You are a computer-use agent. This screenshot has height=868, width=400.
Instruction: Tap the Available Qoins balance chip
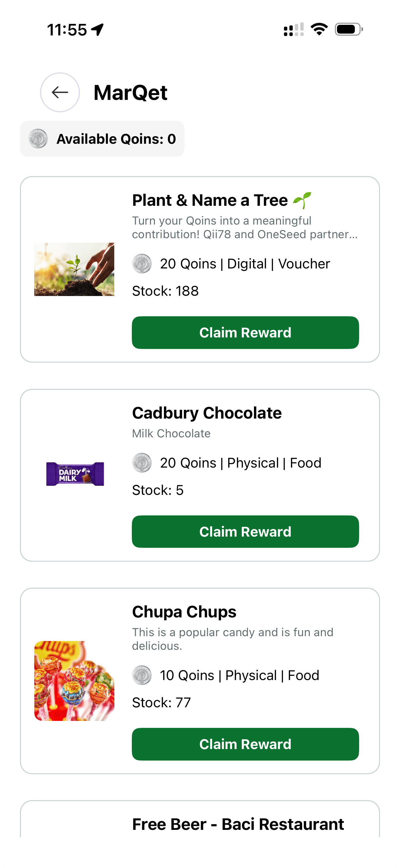tap(102, 139)
